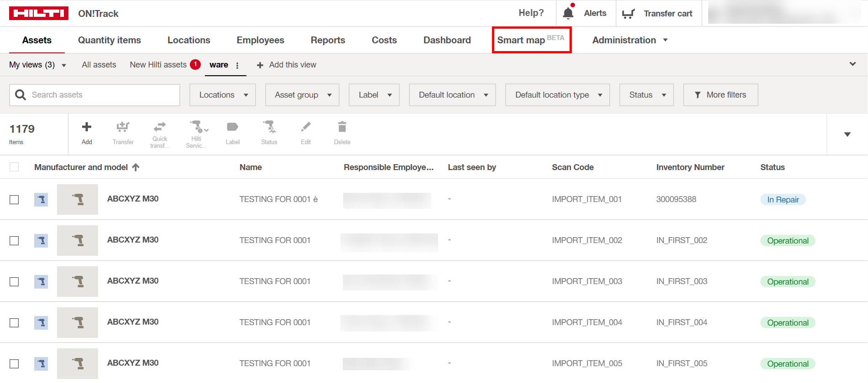Click the Add asset plus icon
This screenshot has width=868, height=383.
[x=86, y=127]
